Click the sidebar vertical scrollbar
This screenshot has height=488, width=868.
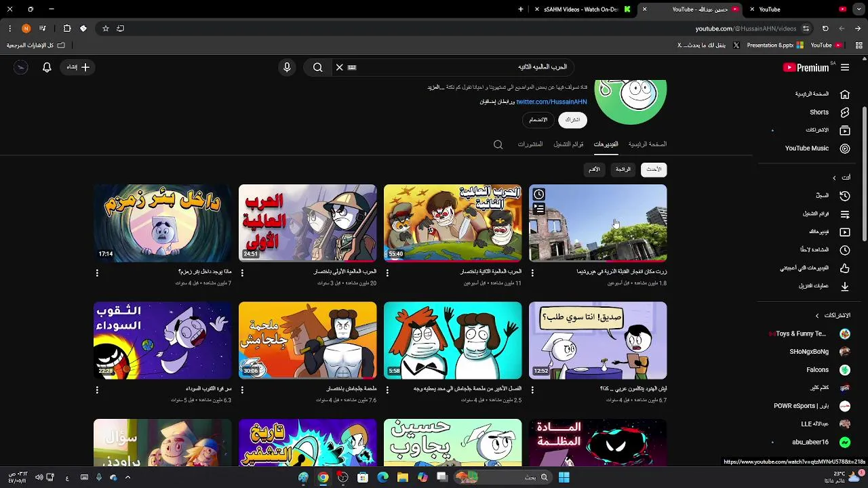pos(864,173)
